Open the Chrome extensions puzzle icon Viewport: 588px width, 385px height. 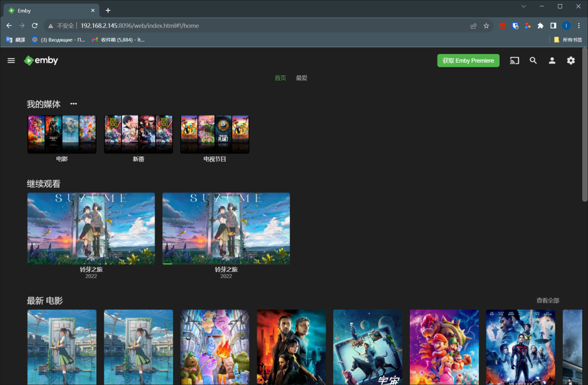[x=540, y=25]
